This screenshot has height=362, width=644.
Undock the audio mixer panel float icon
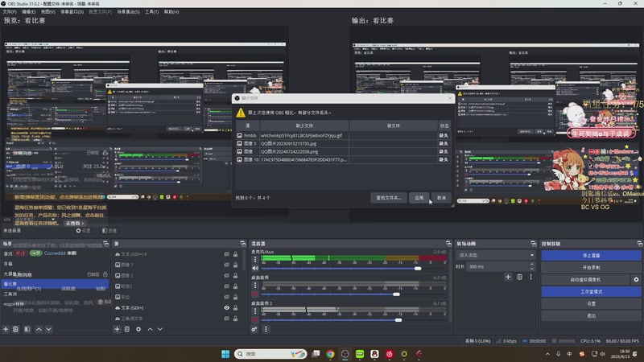[x=448, y=244]
